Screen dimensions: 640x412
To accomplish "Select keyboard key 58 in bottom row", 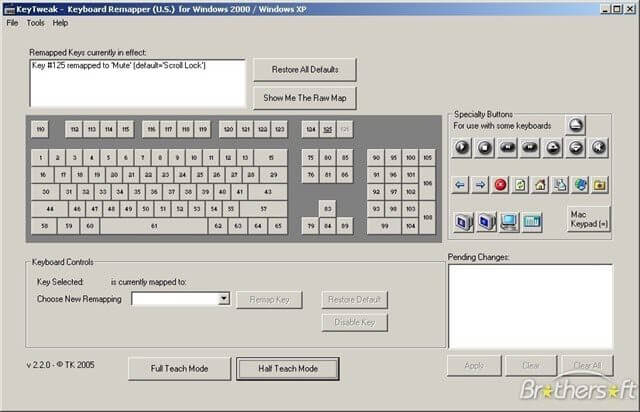I will point(44,226).
